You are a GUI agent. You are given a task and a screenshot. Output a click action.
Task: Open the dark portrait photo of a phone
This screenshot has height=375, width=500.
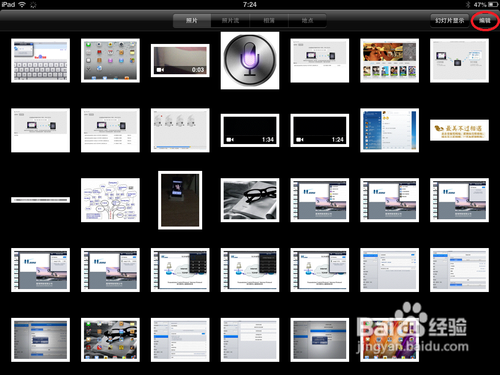180,200
